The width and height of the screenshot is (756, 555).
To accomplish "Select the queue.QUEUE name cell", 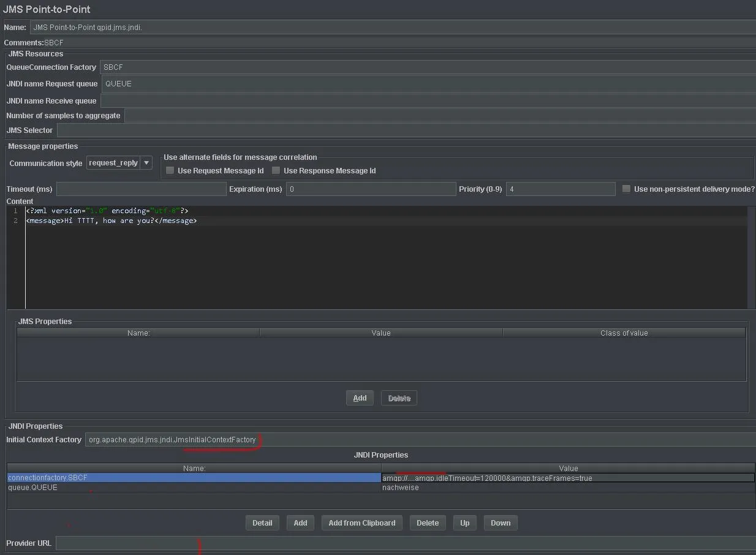I will tap(194, 488).
